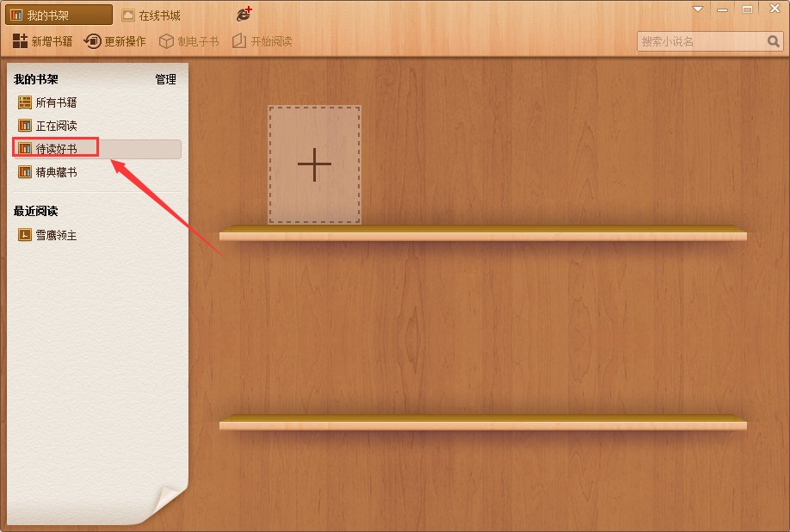Click 开始阅读 to start reading

coord(262,41)
